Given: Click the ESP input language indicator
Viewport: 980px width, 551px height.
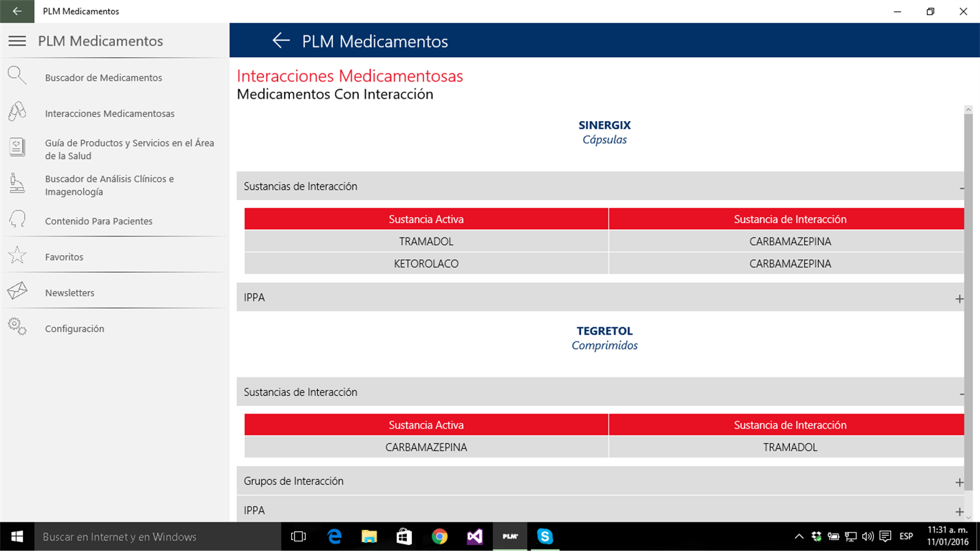Looking at the screenshot, I should (x=906, y=537).
